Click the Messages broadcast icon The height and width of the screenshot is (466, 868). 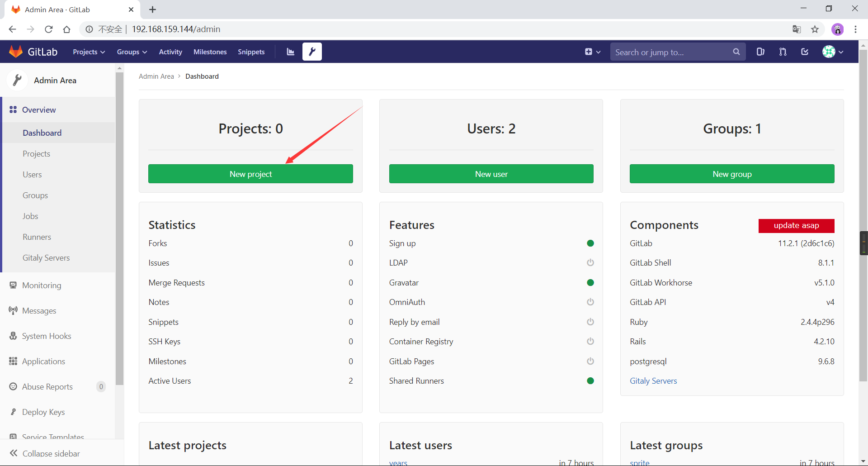pos(13,310)
